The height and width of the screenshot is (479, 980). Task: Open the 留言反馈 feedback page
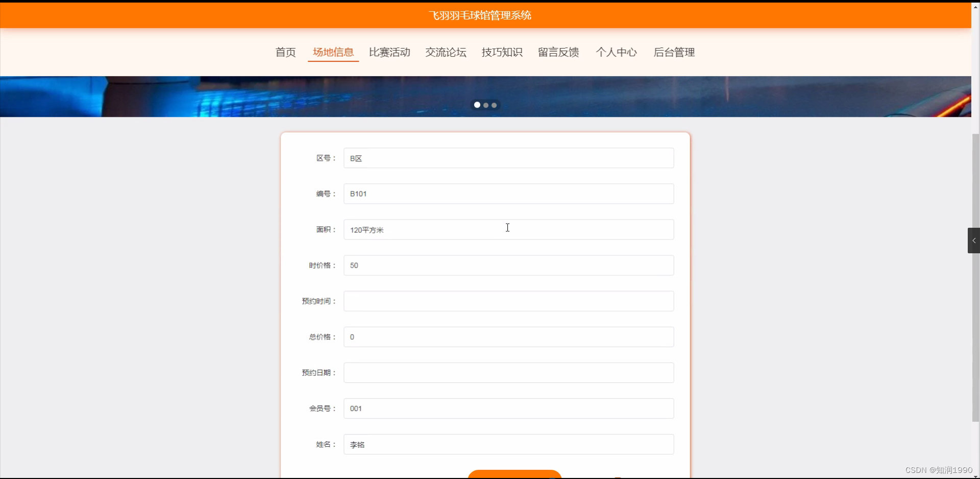point(558,52)
